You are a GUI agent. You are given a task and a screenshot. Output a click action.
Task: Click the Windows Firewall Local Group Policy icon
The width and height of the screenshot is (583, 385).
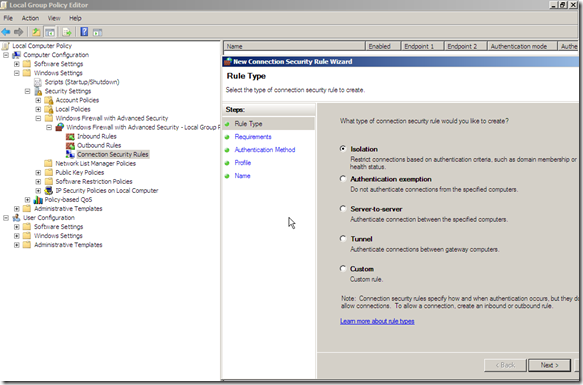[x=59, y=127]
